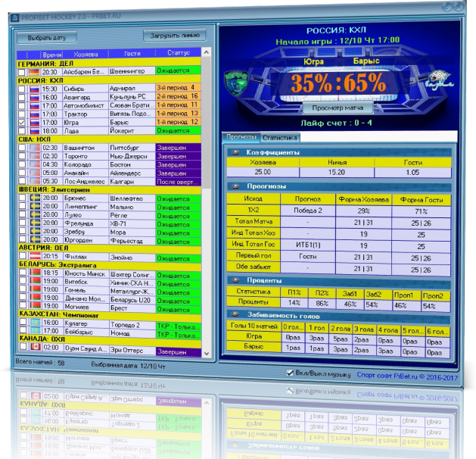Image resolution: width=476 pixels, height=459 pixels.
Task: Click the Коэффициенты section bullet icon
Action: click(x=235, y=152)
